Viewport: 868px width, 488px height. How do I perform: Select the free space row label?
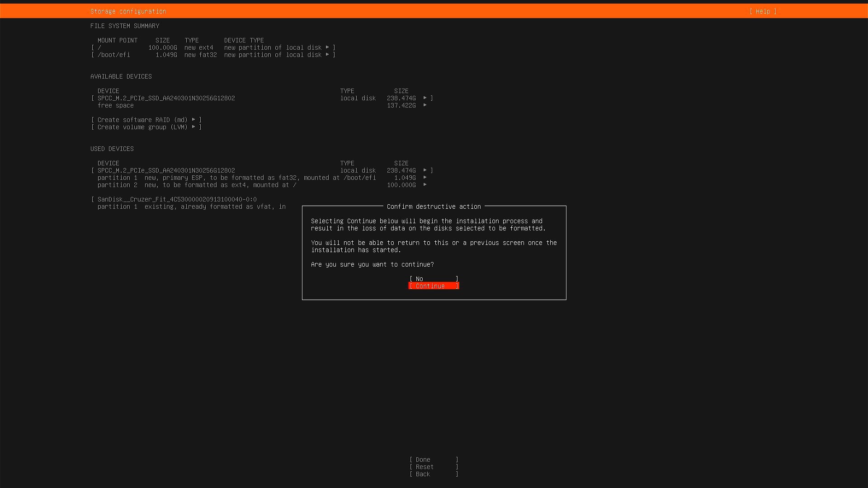coord(116,105)
